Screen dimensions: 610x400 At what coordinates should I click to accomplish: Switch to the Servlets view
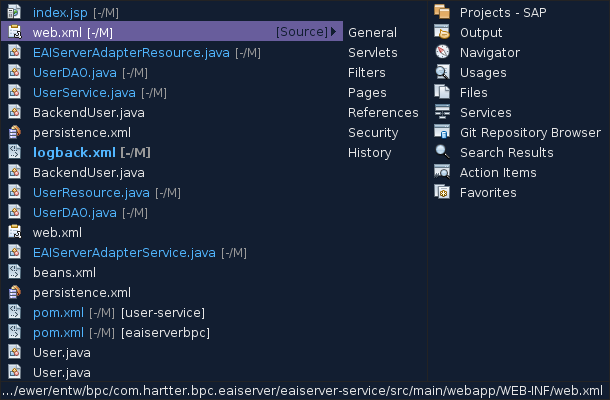(372, 52)
